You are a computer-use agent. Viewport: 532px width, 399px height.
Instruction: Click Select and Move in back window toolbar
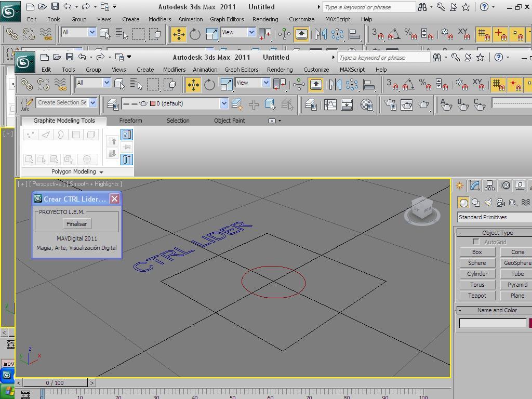pos(179,34)
